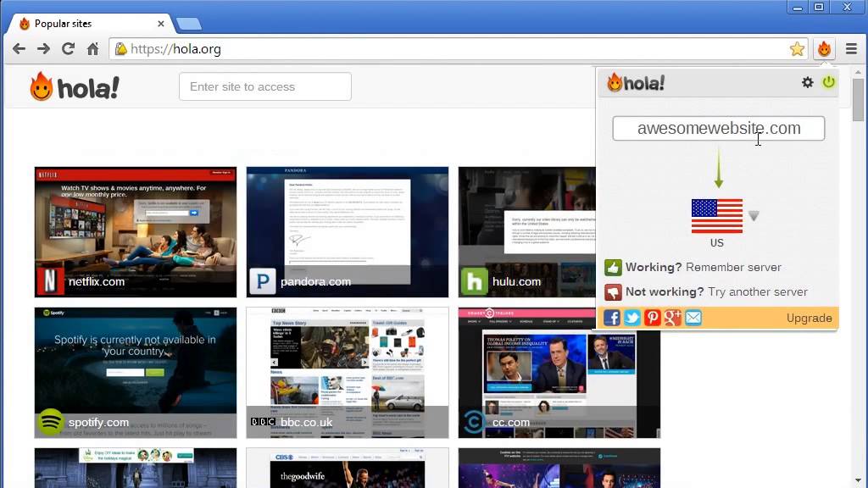Bookmark this page with the star icon
The height and width of the screenshot is (488, 868).
797,48
